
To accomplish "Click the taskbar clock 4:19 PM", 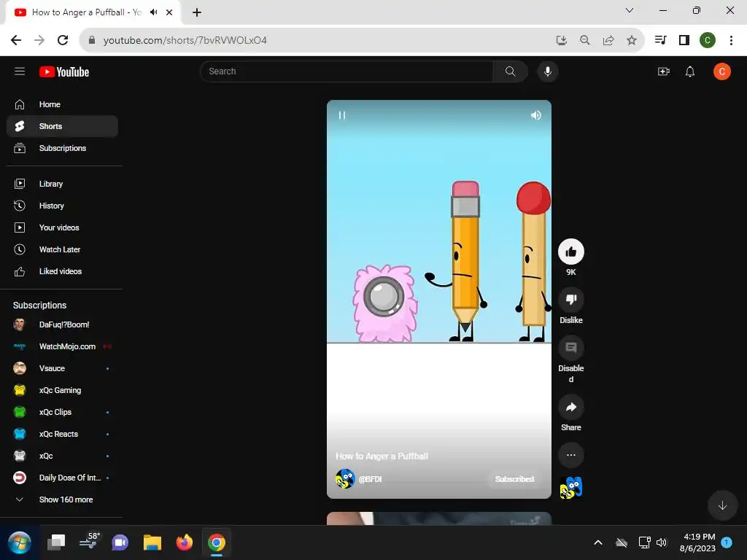I will [698, 537].
